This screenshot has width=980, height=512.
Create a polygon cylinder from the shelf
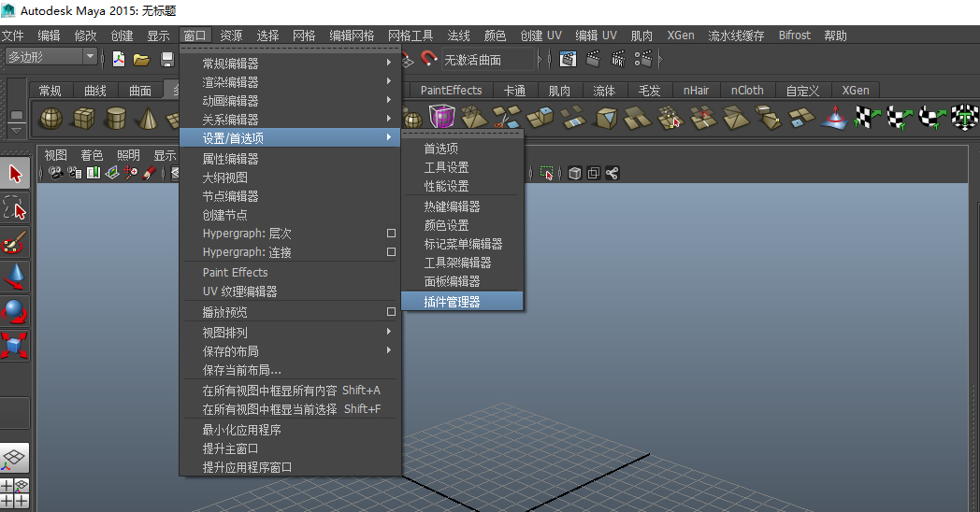[116, 118]
